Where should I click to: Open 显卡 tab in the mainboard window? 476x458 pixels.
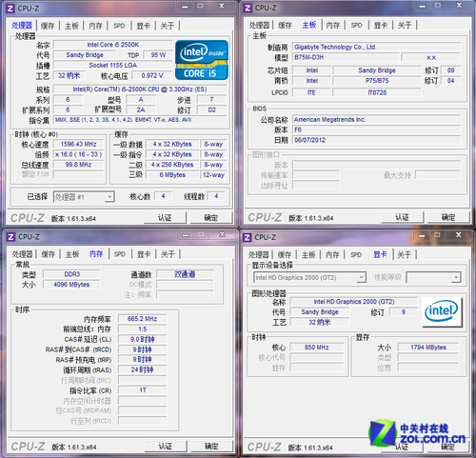pyautogui.click(x=381, y=25)
